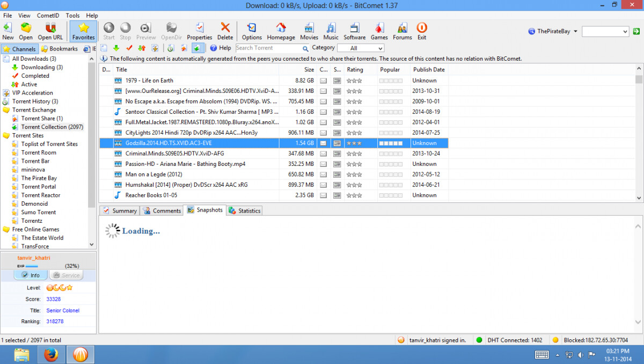
Task: Expand the ThePirateBay search engine dropdown
Action: click(575, 32)
